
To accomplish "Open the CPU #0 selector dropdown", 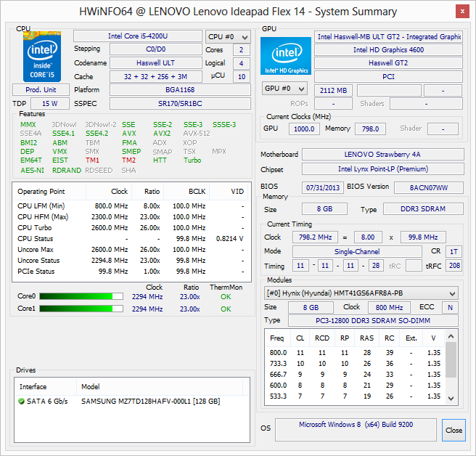I will tap(228, 37).
